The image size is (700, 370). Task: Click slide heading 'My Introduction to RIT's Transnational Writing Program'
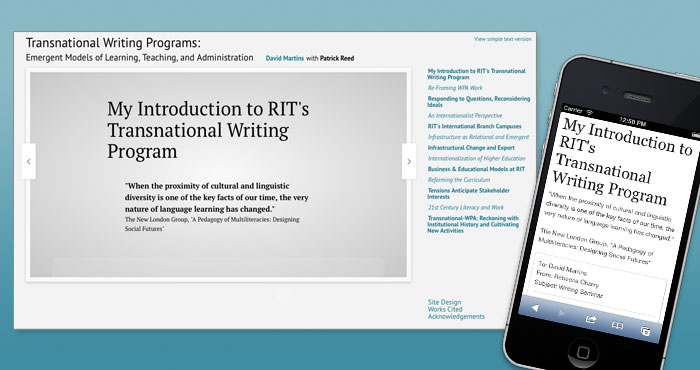click(x=208, y=130)
